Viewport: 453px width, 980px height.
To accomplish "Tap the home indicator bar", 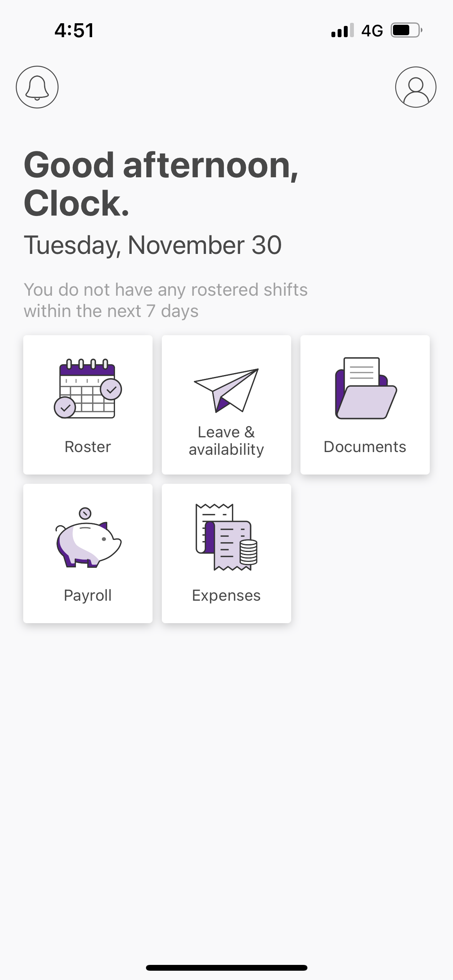I will tap(226, 968).
